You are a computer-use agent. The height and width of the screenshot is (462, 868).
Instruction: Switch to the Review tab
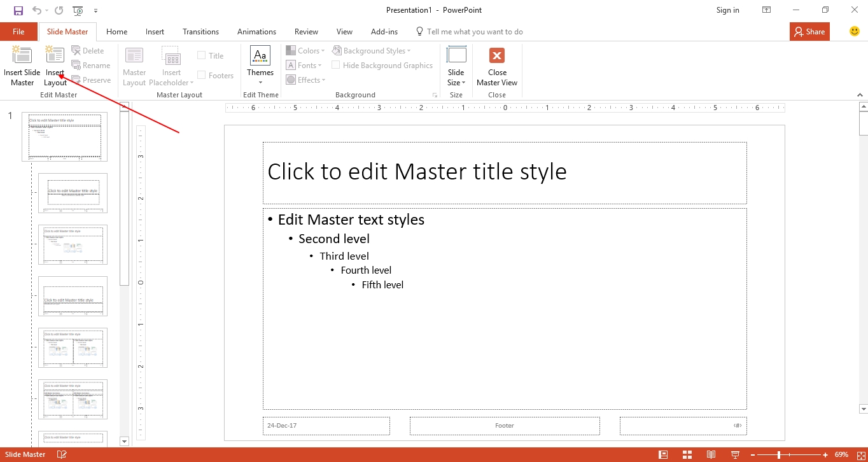[306, 32]
